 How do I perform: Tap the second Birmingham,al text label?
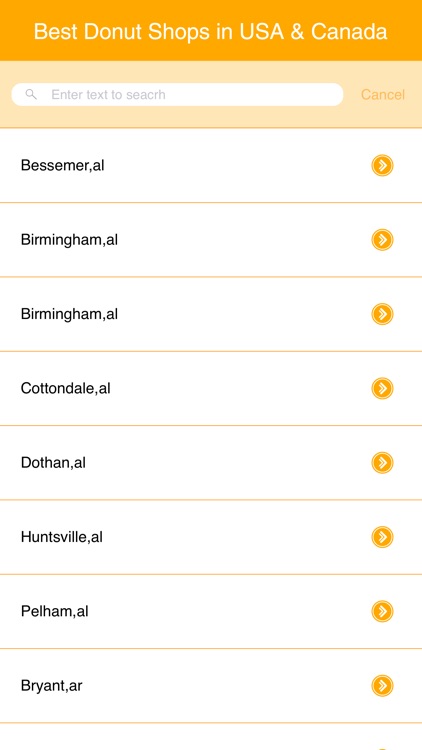(x=69, y=314)
